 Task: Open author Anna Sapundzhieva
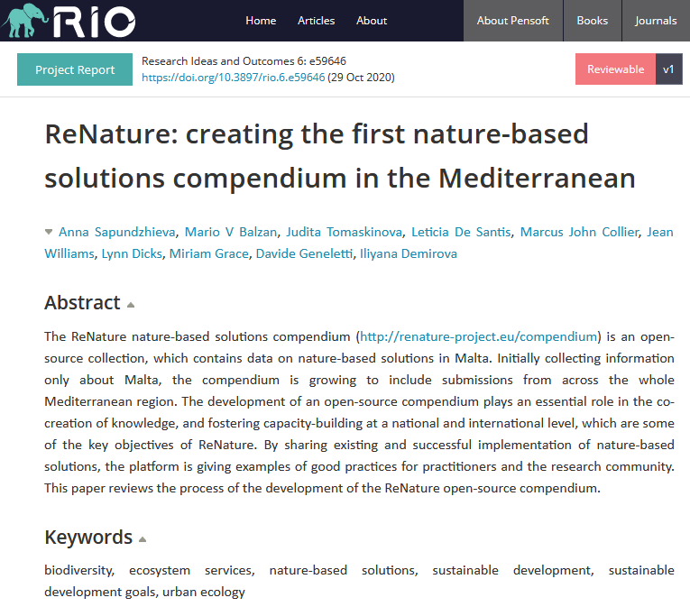point(117,232)
